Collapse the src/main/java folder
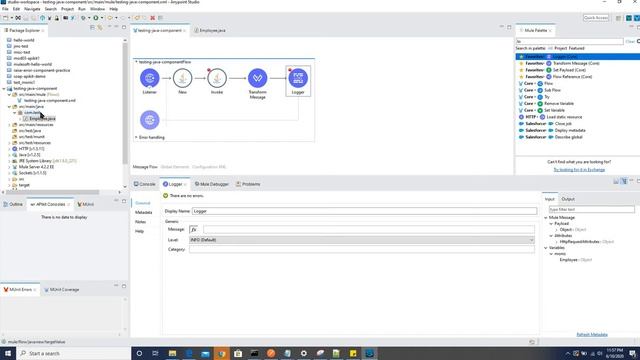 [9, 107]
